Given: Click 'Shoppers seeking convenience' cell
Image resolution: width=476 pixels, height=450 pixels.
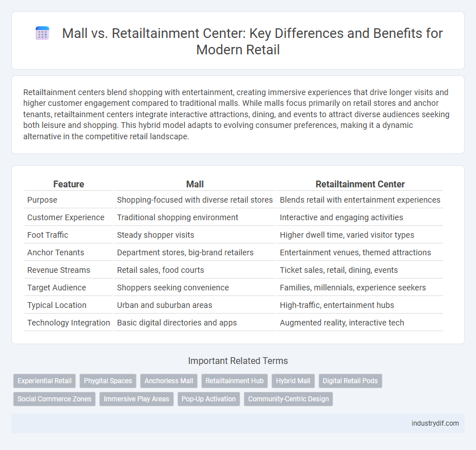Looking at the screenshot, I should coord(195,288).
